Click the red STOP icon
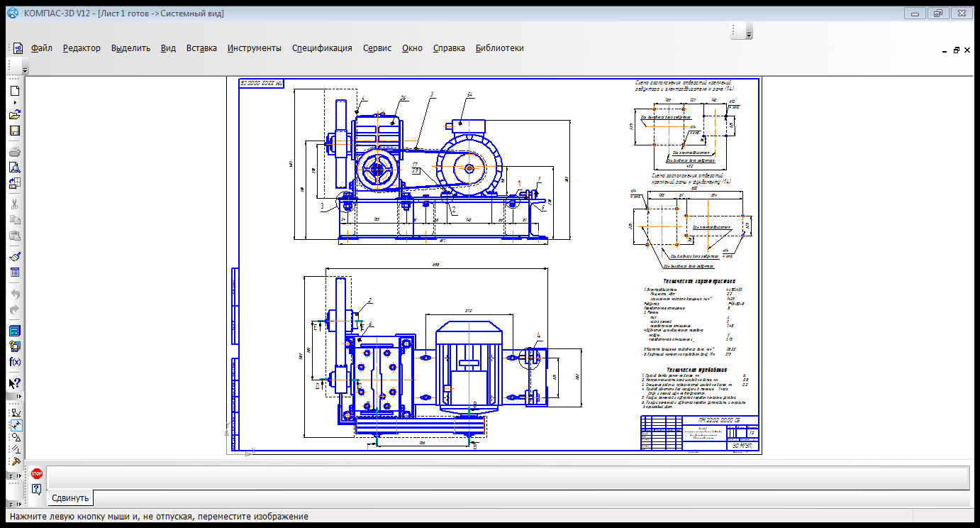 pos(36,473)
